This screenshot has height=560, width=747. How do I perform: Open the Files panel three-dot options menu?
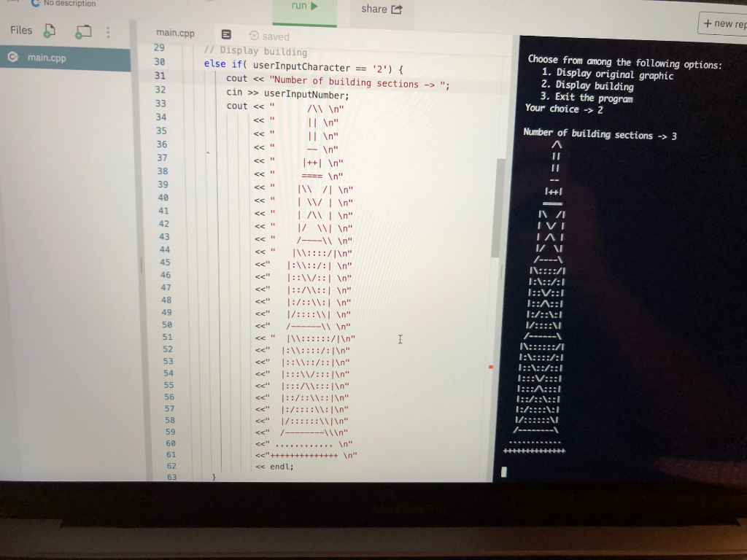pos(107,30)
